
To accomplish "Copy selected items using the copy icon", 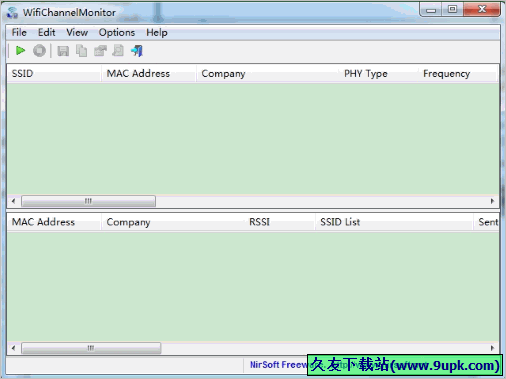I will 81,51.
